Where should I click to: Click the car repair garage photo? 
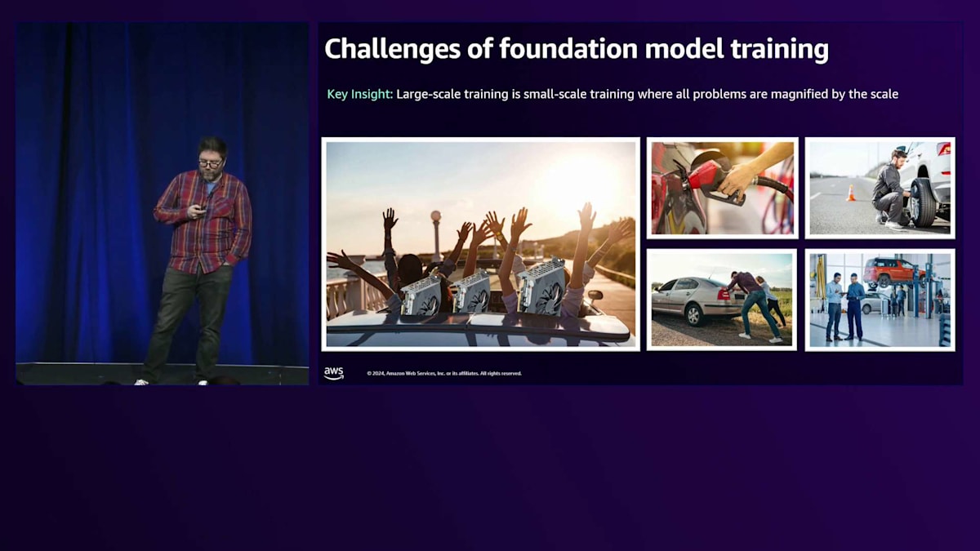click(x=880, y=300)
